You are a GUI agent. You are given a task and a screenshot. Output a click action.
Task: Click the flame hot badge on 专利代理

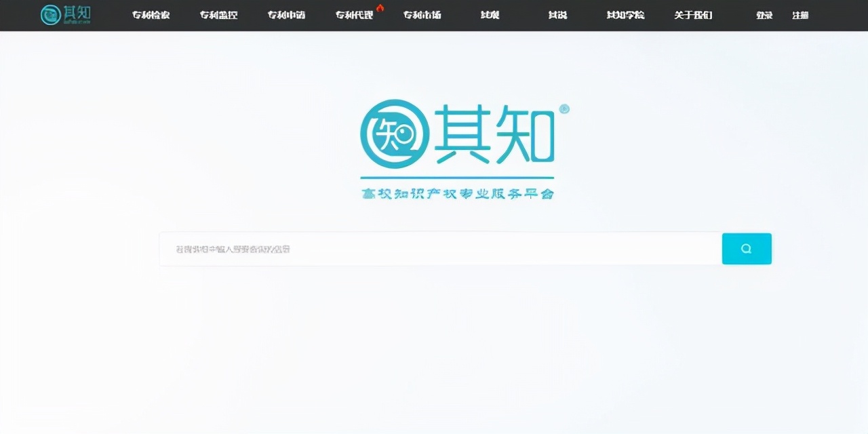(380, 7)
